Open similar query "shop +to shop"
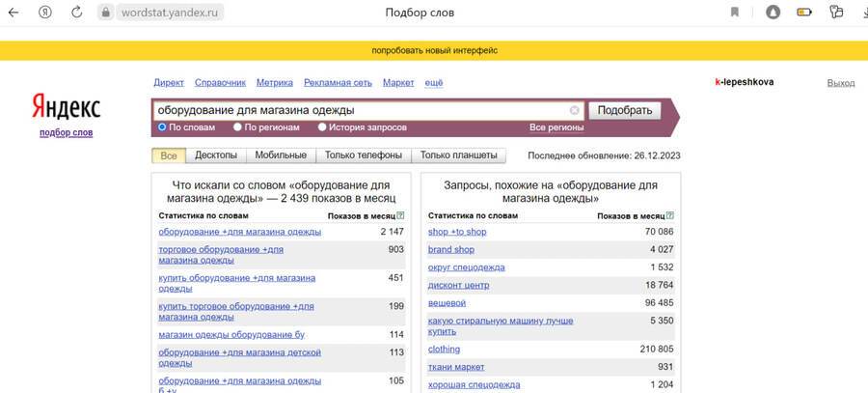The width and height of the screenshot is (868, 393). [457, 232]
